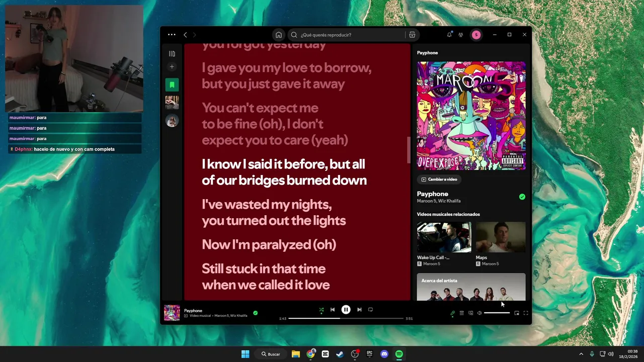Open Spotify three-dots menu

pyautogui.click(x=172, y=35)
